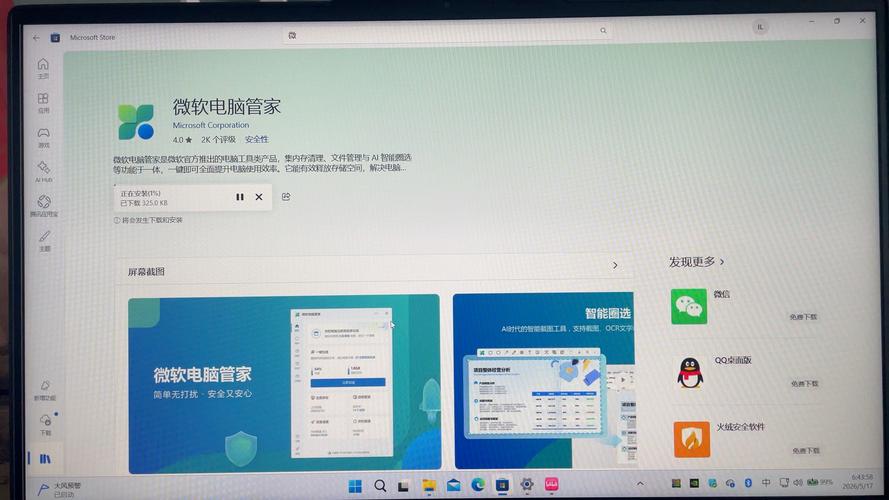Click the 微软电脑管家 app logo
The width and height of the screenshot is (889, 500).
click(x=136, y=121)
